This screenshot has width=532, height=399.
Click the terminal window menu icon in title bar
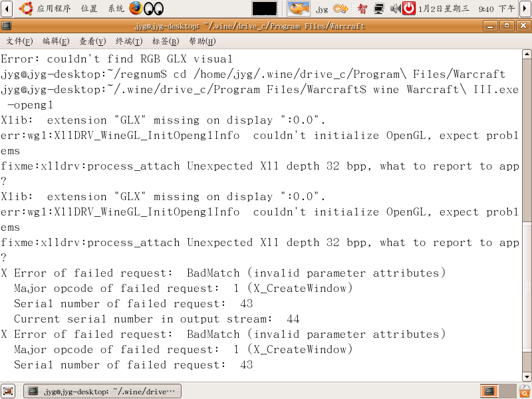[7, 26]
